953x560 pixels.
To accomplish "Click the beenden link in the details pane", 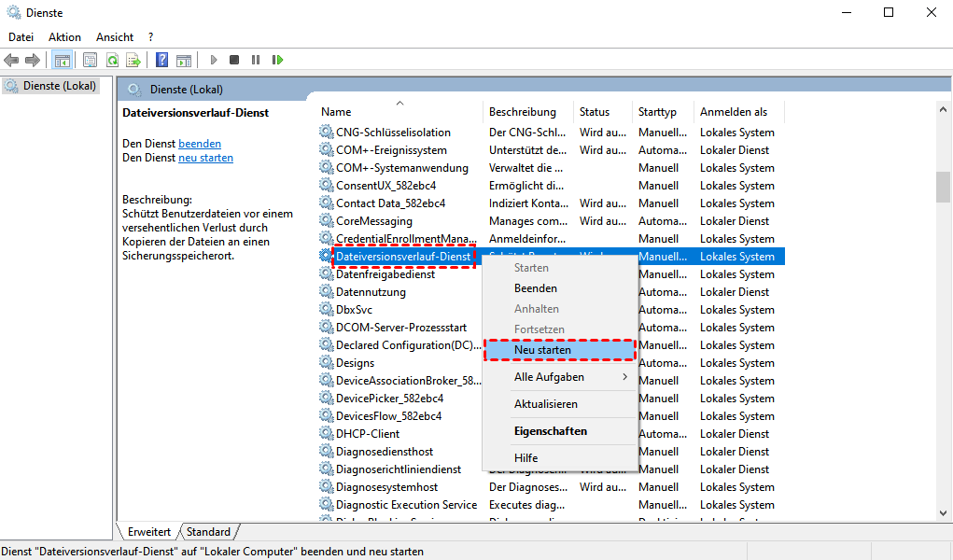I will 200,144.
